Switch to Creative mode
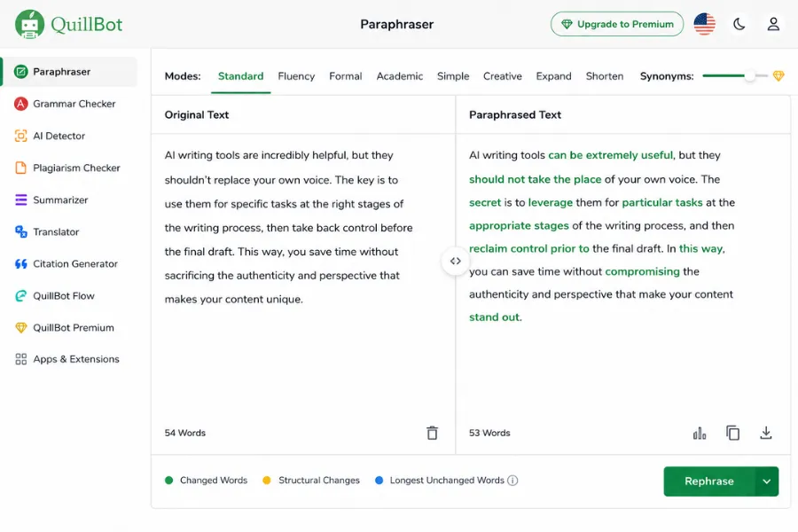 click(x=503, y=76)
